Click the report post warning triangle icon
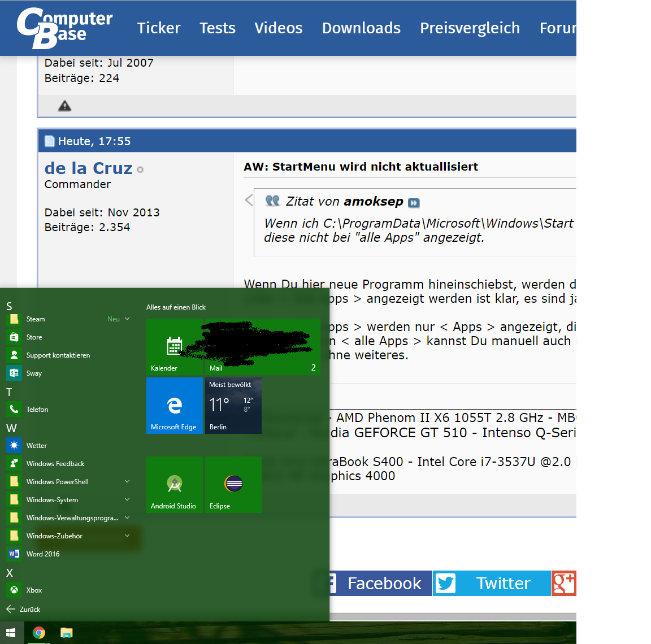This screenshot has width=651, height=644. coord(65,106)
